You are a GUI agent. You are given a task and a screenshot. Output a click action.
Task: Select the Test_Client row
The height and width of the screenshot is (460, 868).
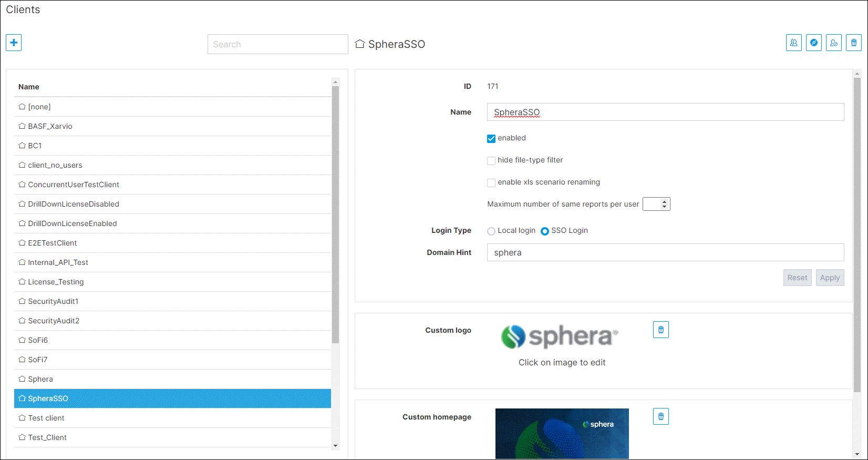point(172,437)
